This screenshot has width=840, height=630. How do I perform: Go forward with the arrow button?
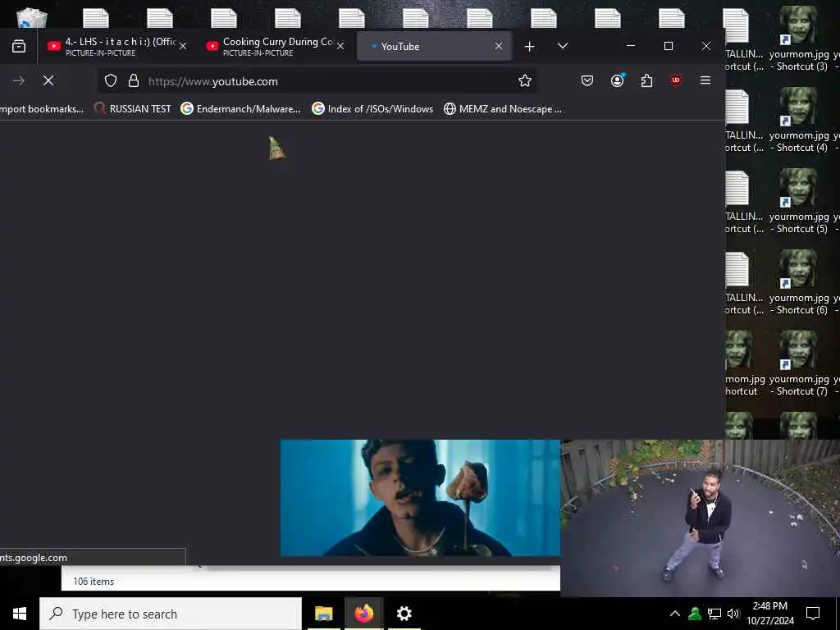[x=19, y=81]
